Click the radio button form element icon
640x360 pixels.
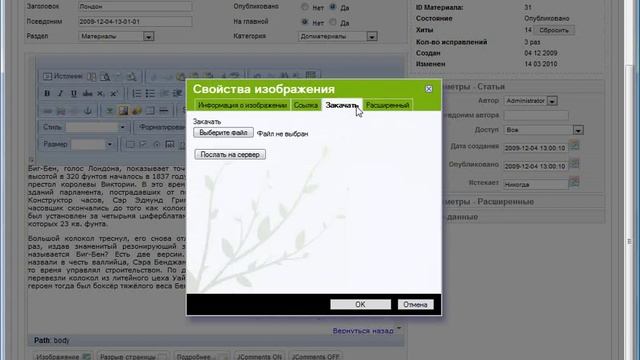[157, 144]
